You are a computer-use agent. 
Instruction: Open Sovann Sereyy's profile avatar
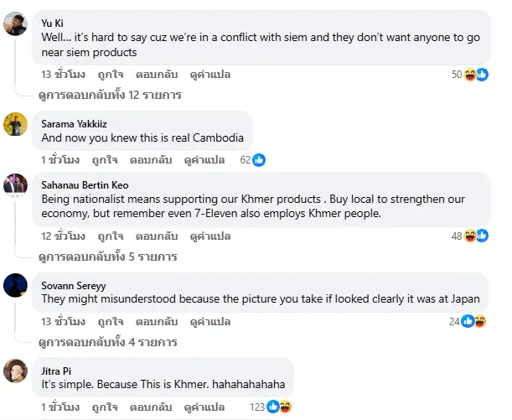[x=15, y=285]
